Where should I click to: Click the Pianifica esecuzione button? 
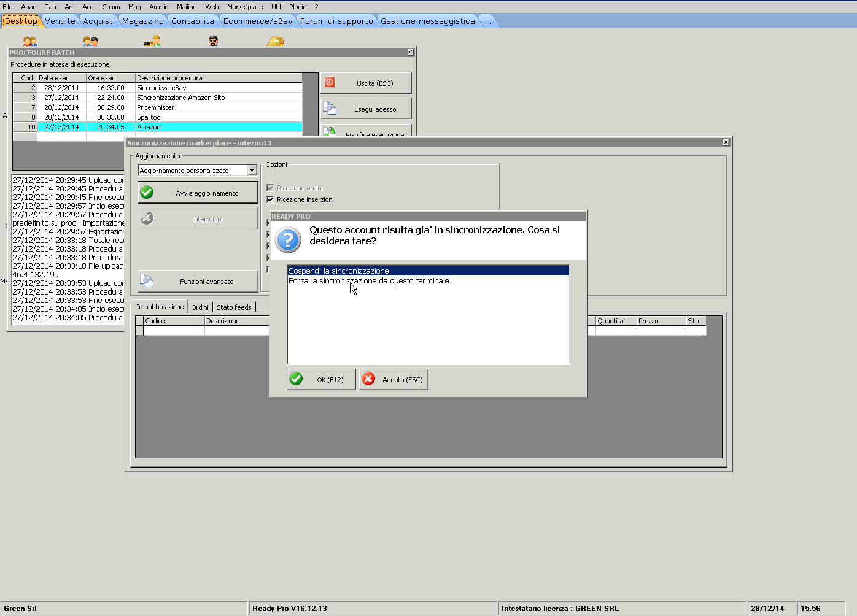click(x=366, y=130)
